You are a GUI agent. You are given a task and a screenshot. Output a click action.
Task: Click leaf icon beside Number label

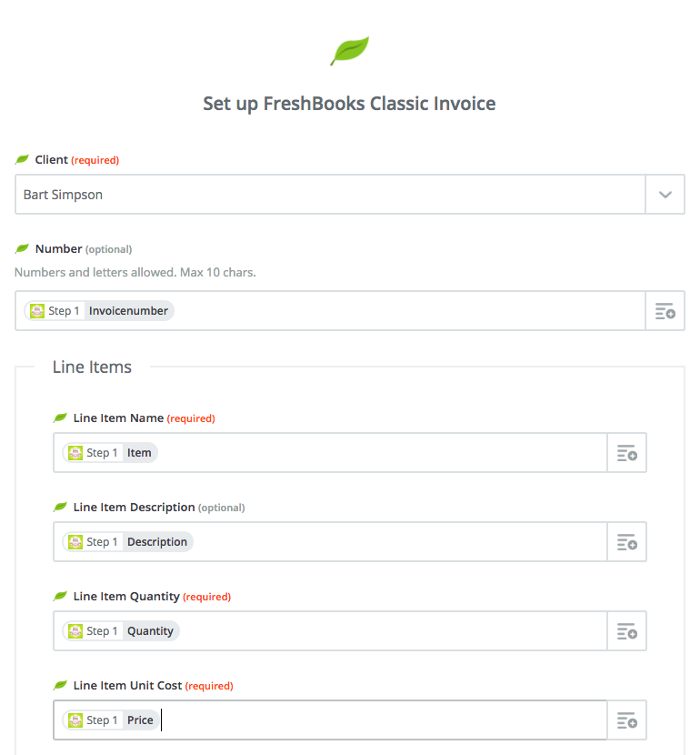pyautogui.click(x=22, y=248)
